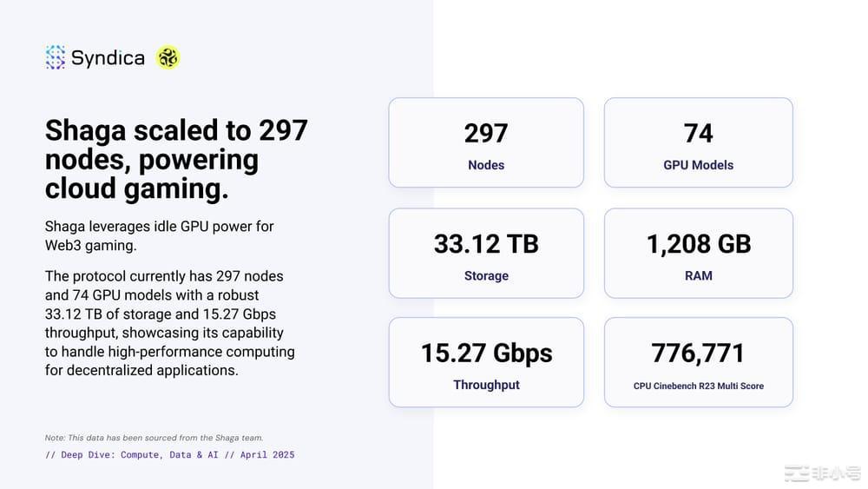
Task: Click the Syndica dotted logo icon
Action: [56, 57]
